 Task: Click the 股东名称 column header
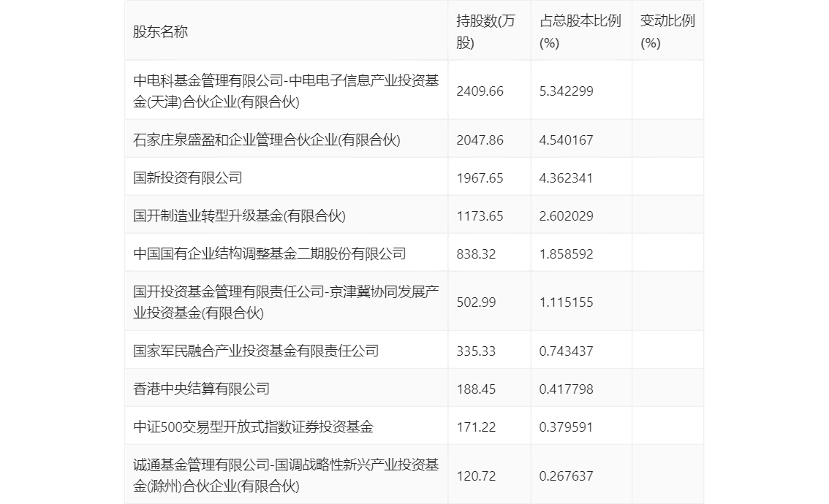click(x=160, y=31)
